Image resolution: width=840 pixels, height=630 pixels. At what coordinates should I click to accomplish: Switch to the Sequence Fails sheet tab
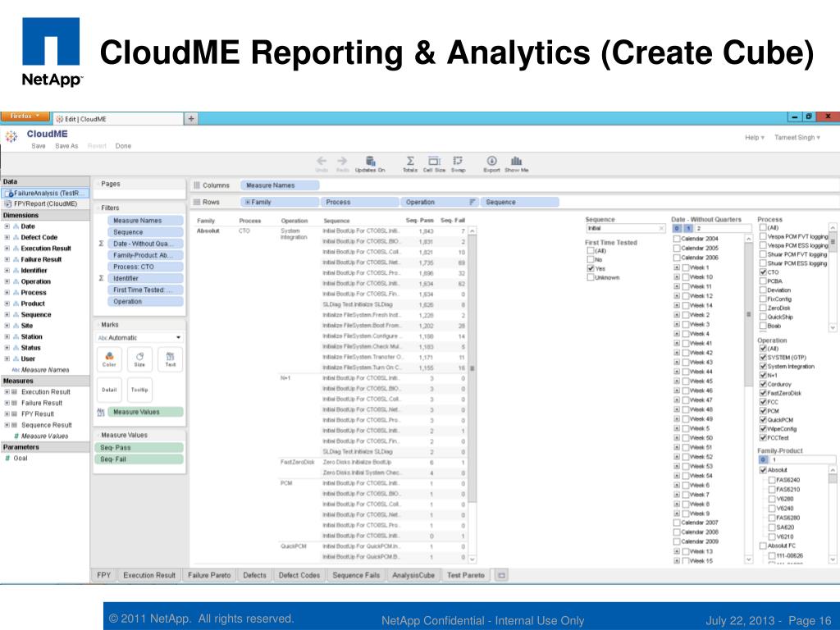pos(356,575)
